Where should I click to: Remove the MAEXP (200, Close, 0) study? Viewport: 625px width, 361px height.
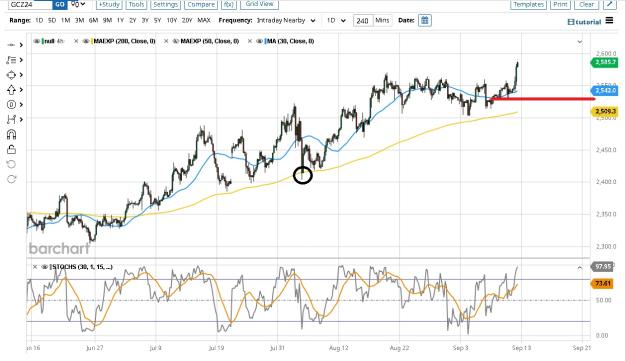76,41
